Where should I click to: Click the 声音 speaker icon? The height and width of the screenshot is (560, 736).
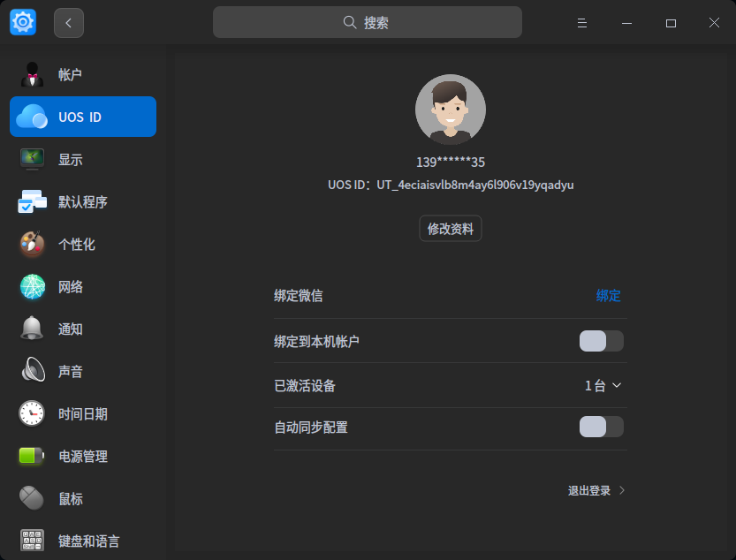pyautogui.click(x=32, y=372)
